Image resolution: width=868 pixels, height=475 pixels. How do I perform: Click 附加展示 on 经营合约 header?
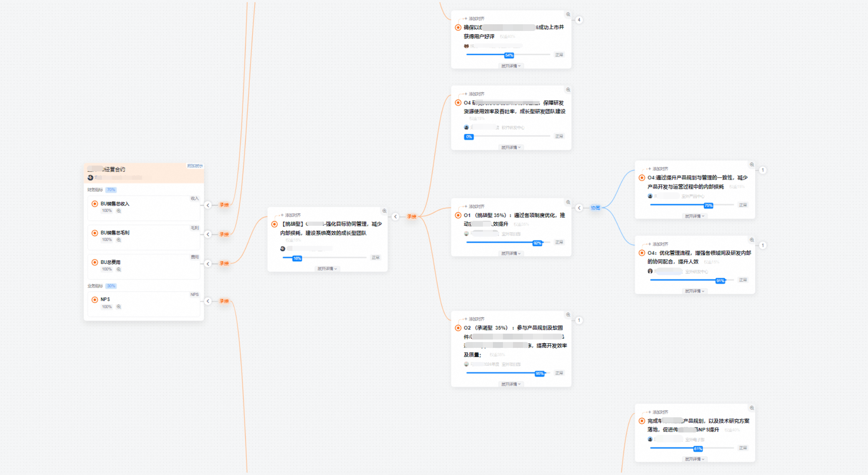[195, 166]
